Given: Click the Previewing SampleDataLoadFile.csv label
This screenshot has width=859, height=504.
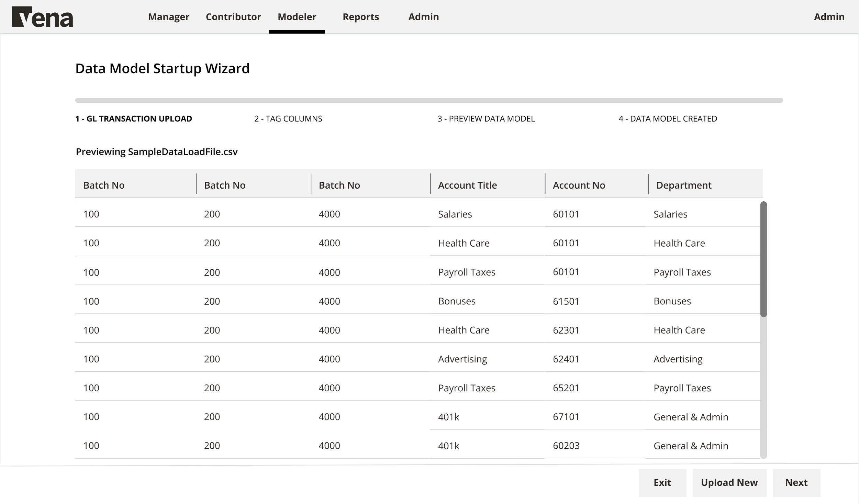Looking at the screenshot, I should pos(157,152).
